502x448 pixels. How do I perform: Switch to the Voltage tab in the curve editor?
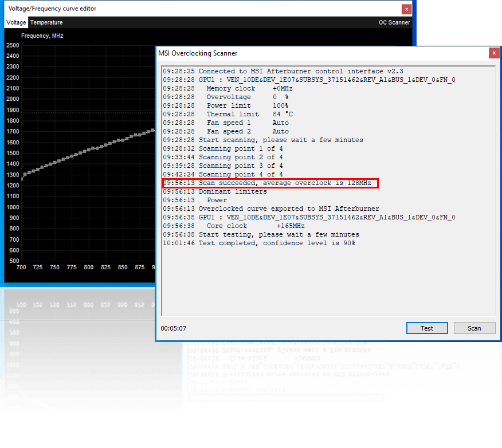tap(16, 22)
